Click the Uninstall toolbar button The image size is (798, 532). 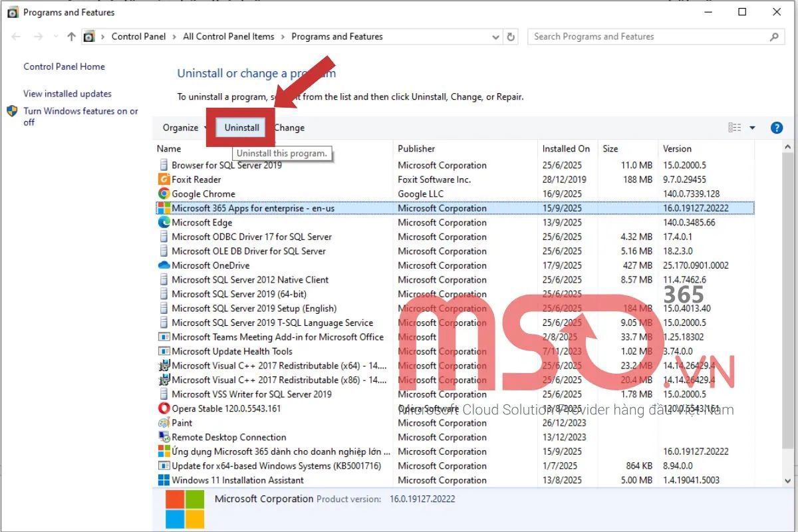pos(241,128)
